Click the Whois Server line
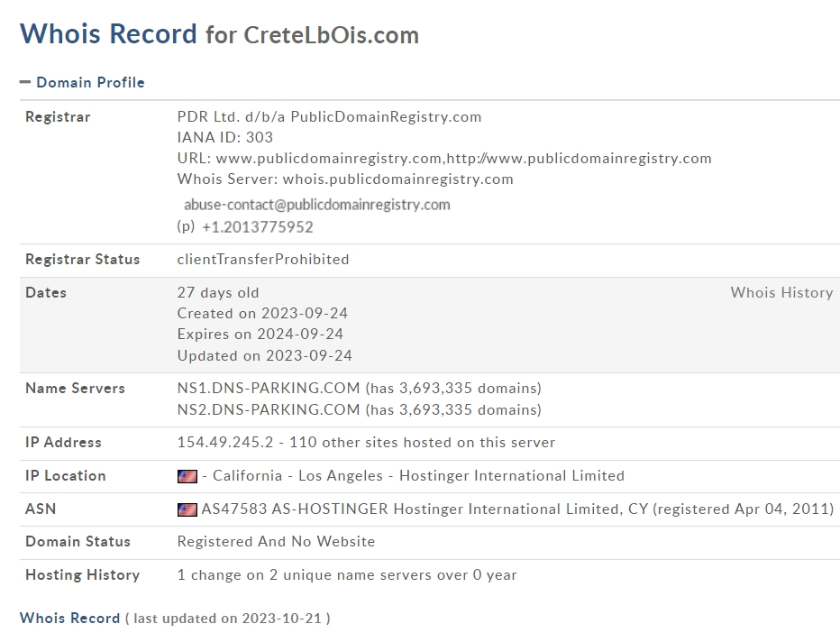Image resolution: width=840 pixels, height=633 pixels. click(345, 179)
